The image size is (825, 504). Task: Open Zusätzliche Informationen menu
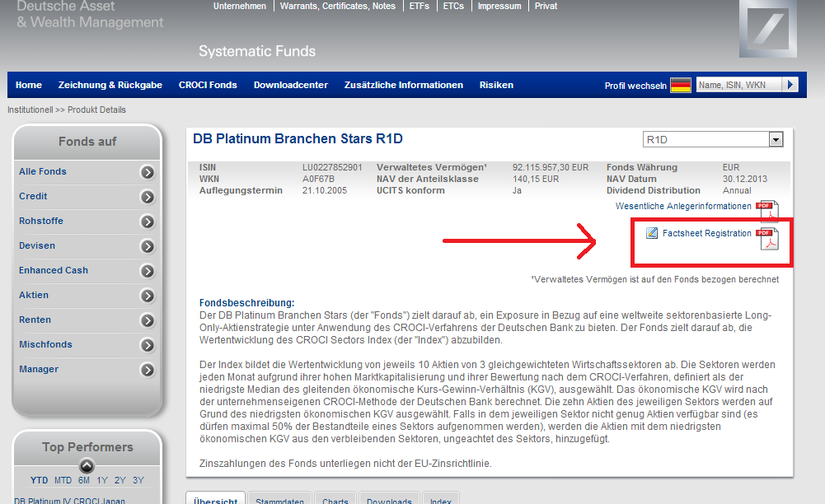[x=404, y=85]
